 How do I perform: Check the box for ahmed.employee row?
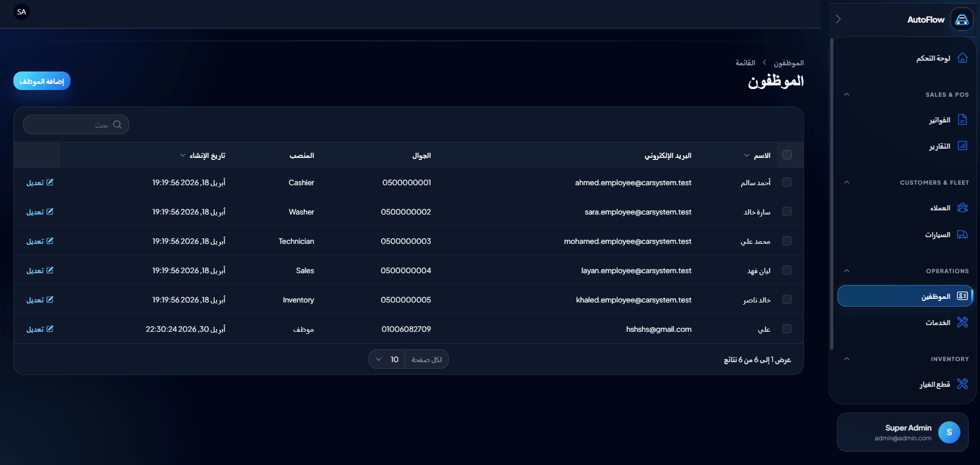(x=787, y=182)
